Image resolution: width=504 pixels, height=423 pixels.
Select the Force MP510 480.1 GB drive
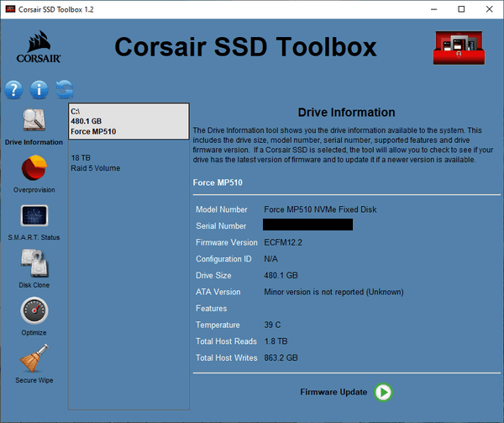[x=128, y=121]
